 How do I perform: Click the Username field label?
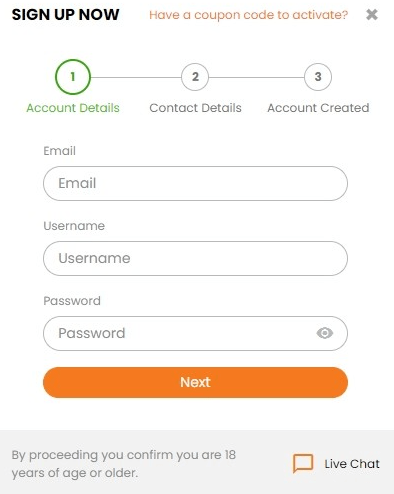[x=74, y=226]
